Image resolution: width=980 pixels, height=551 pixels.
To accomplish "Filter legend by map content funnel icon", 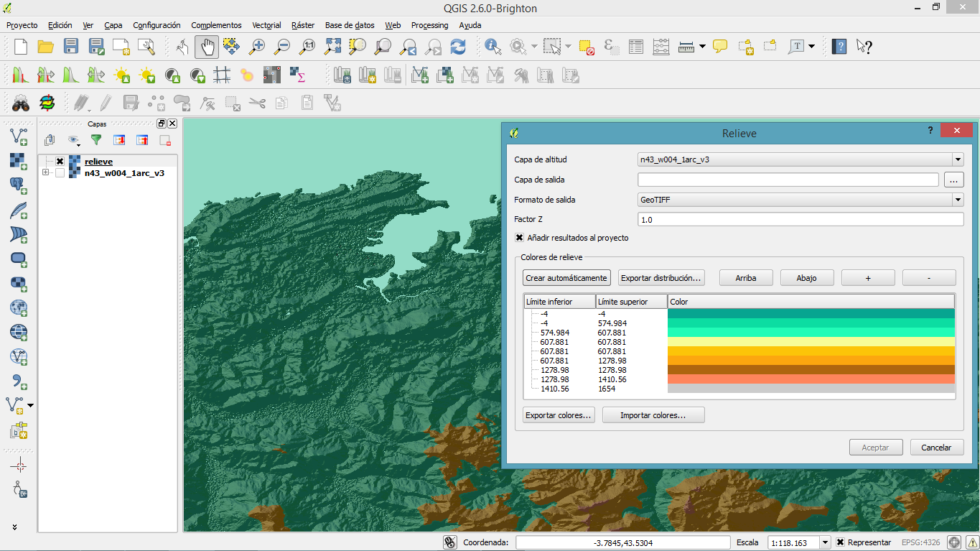I will [95, 140].
